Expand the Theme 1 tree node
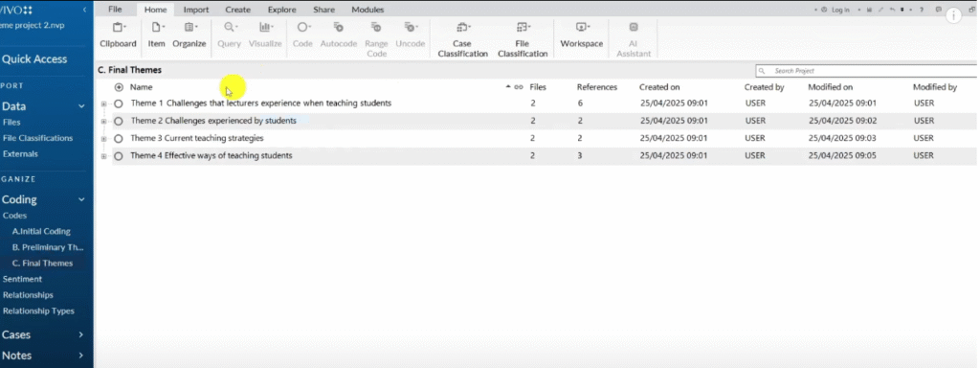 click(x=103, y=103)
